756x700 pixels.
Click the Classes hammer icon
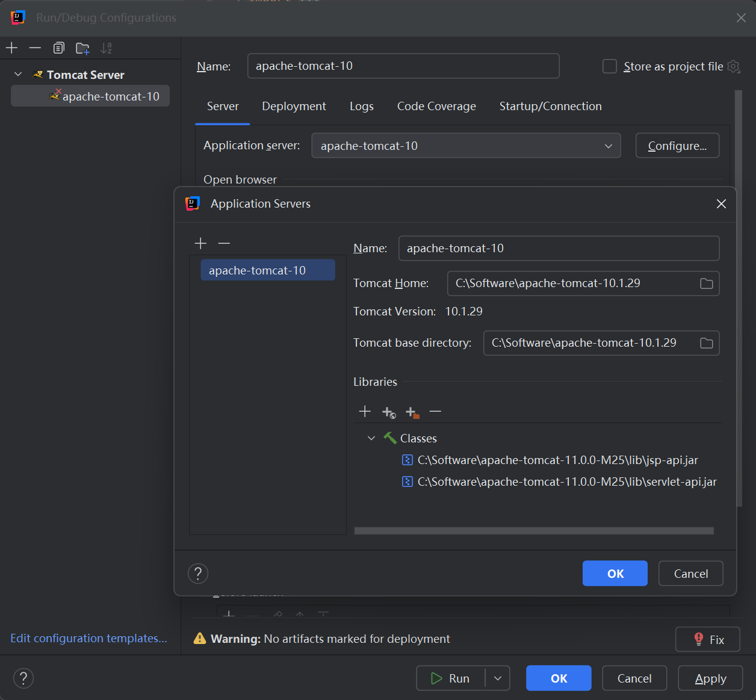tap(390, 438)
